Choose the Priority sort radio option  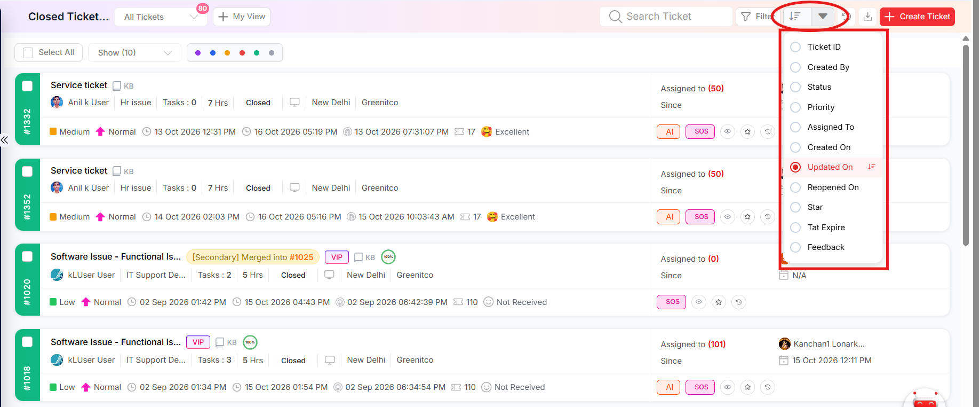tap(795, 107)
